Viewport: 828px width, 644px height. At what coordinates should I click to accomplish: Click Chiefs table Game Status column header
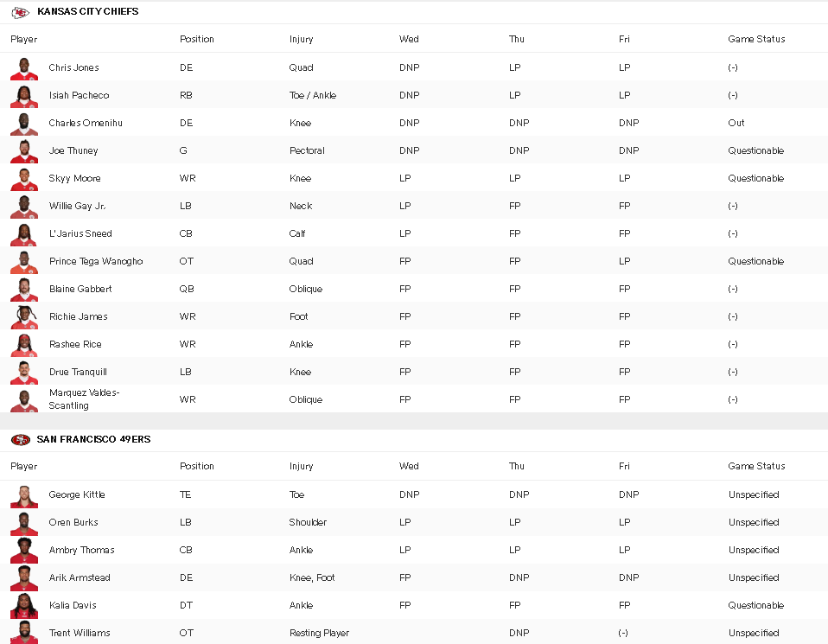click(x=756, y=39)
